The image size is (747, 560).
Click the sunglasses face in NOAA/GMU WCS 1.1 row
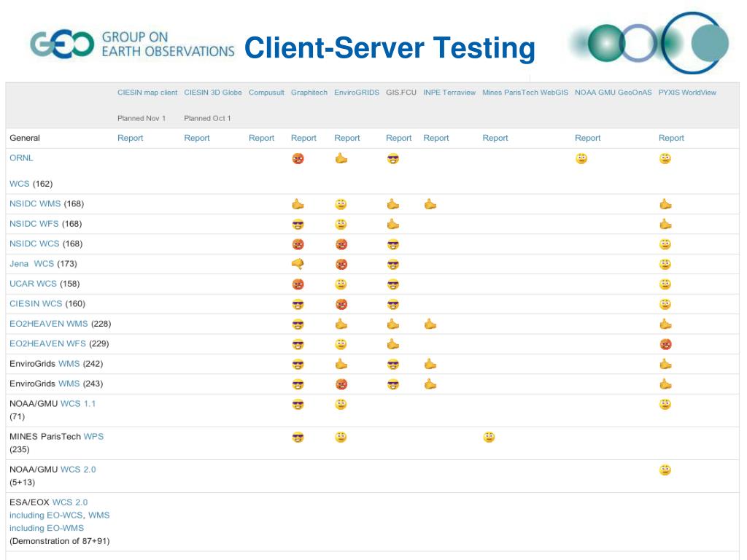[298, 404]
